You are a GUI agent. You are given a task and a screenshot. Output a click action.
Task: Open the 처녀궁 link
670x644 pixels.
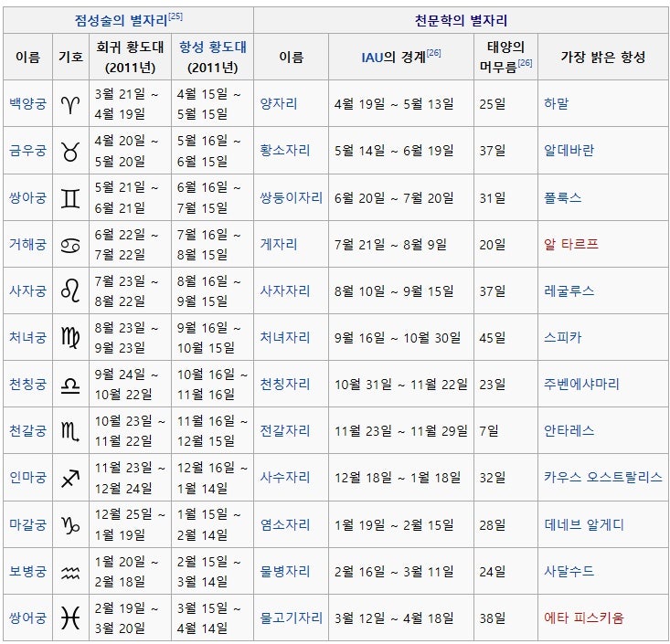pos(27,338)
